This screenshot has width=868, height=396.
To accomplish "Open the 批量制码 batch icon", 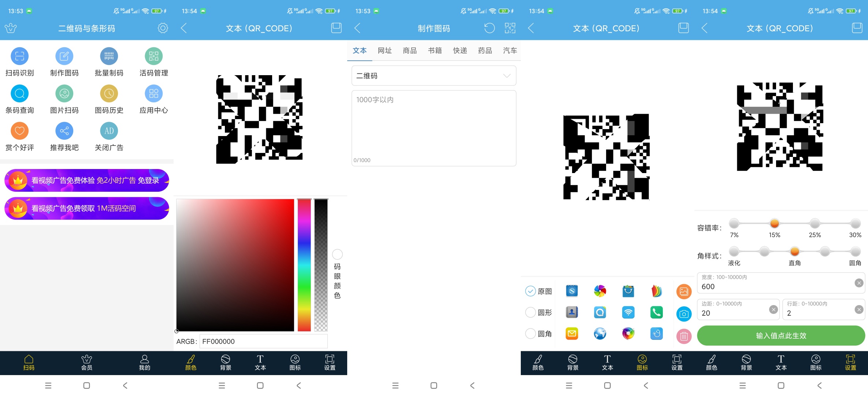I will click(109, 56).
